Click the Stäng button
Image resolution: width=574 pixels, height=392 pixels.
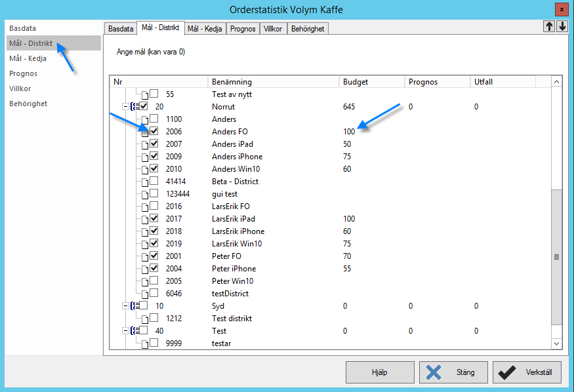pos(453,372)
